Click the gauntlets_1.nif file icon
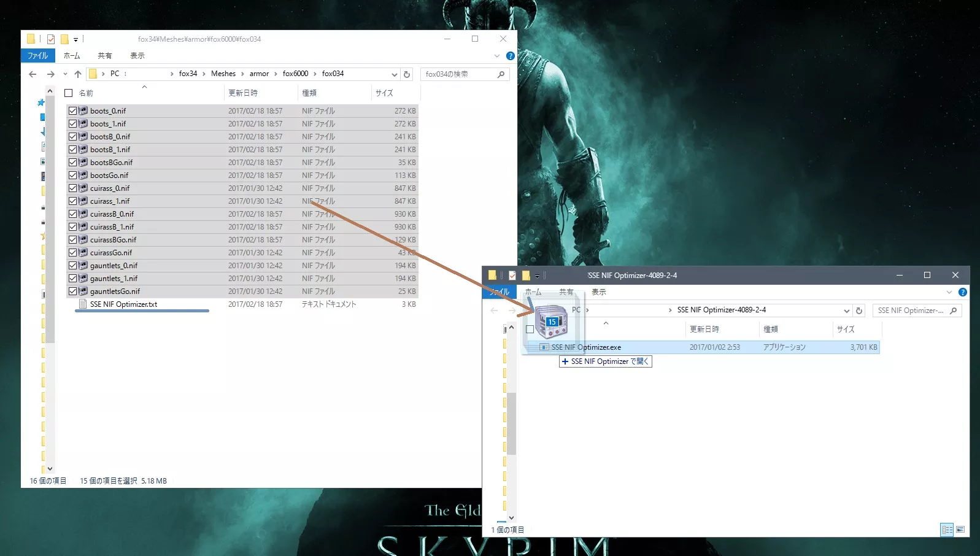The image size is (980, 556). pyautogui.click(x=83, y=279)
